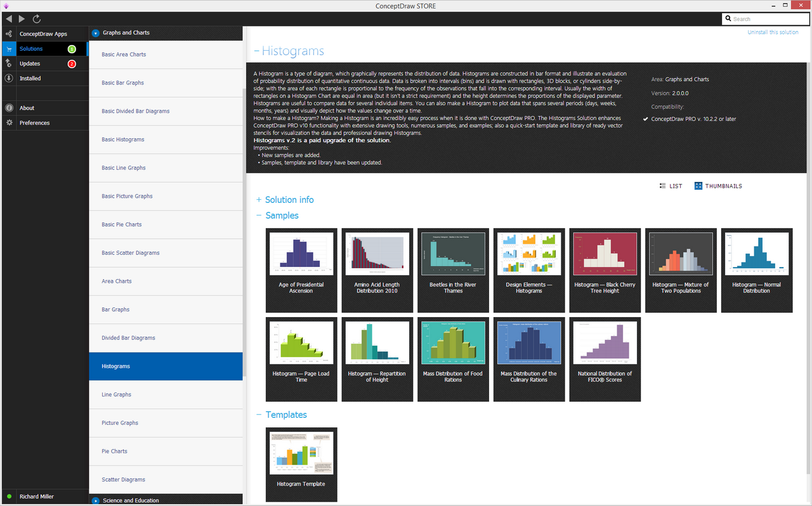
Task: Click the ConceptDraw Apps sidebar icon
Action: [x=9, y=34]
